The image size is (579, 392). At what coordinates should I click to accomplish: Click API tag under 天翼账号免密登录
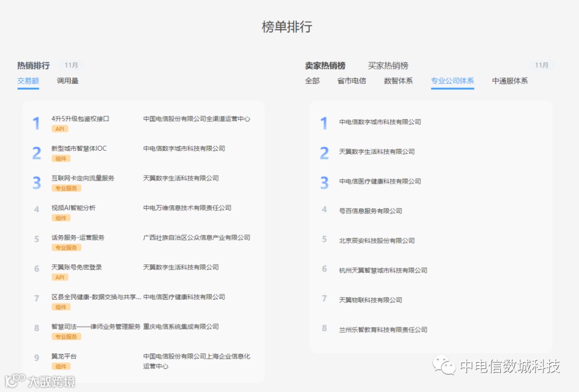pyautogui.click(x=60, y=277)
